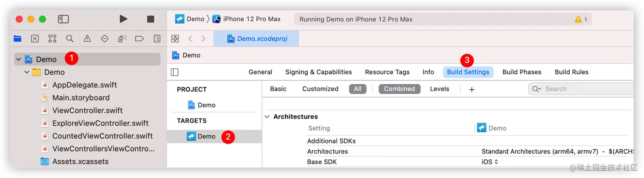Switch to the Info tab

click(x=428, y=72)
